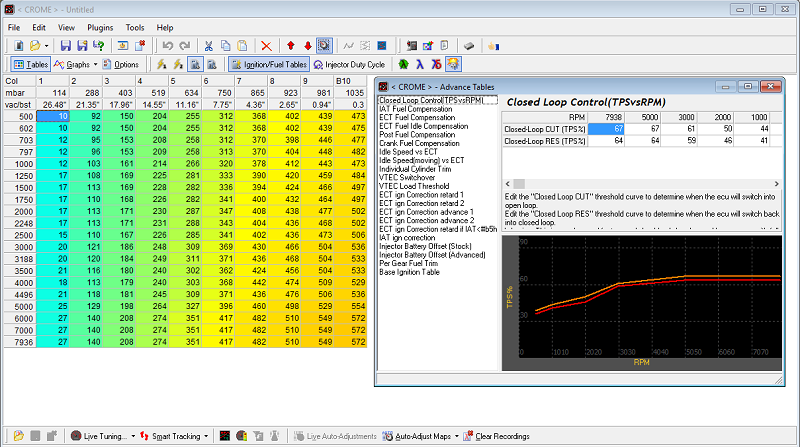Click the pointing hand icon in toolbar
Image resolution: width=800 pixels, height=447 pixels.
493,46
